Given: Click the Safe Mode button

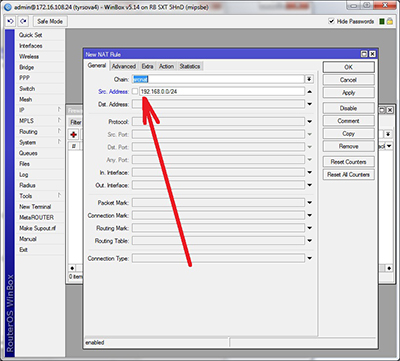Looking at the screenshot, I should [50, 21].
